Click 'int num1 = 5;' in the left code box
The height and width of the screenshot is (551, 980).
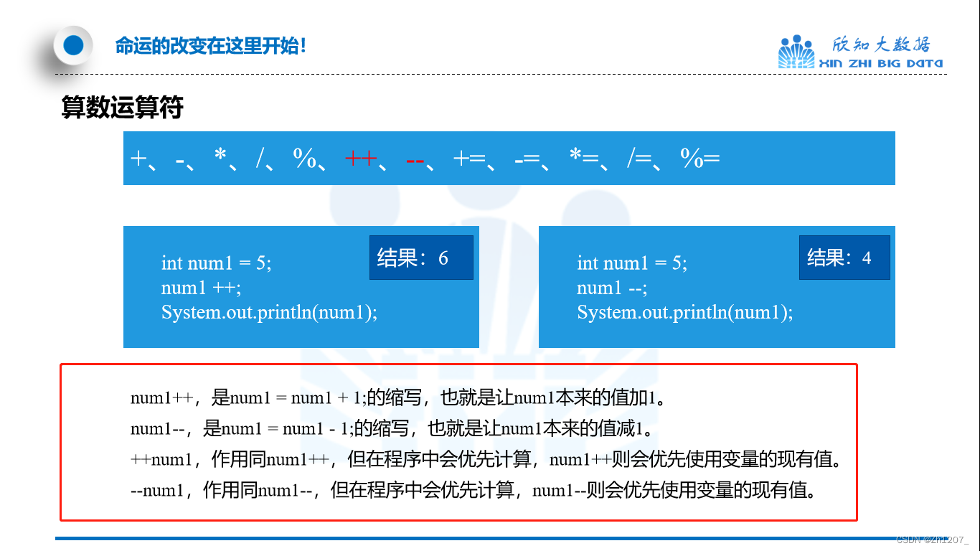coord(217,263)
